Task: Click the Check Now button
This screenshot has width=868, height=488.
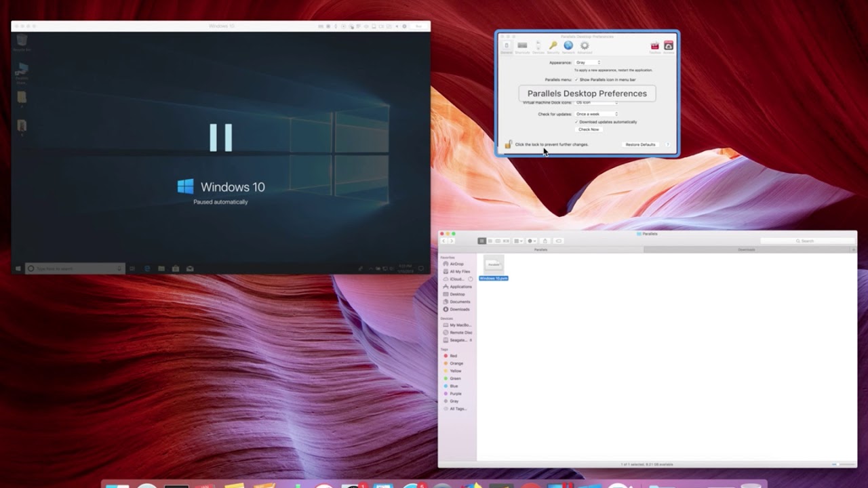Action: 589,129
